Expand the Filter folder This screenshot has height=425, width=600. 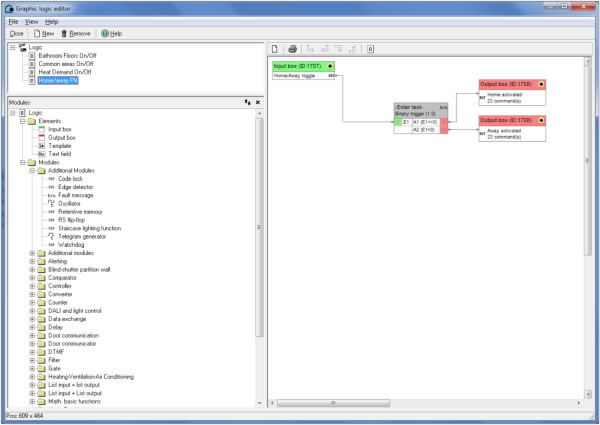pos(32,360)
